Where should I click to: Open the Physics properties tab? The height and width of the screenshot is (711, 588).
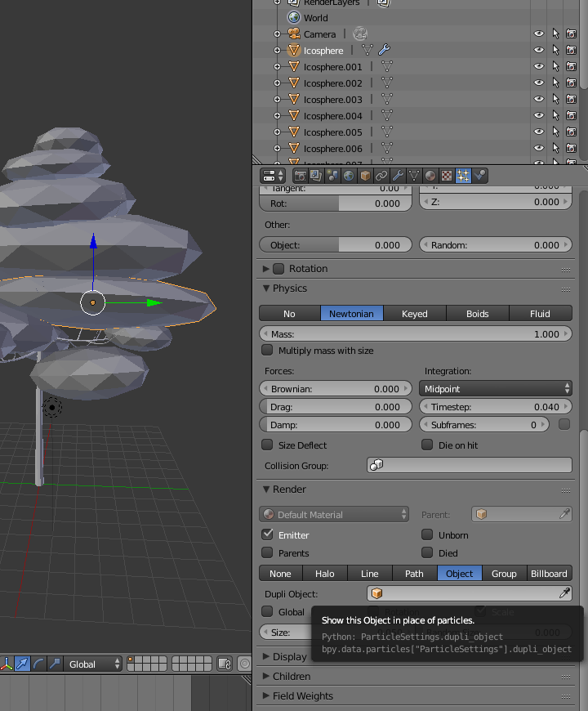pos(479,176)
